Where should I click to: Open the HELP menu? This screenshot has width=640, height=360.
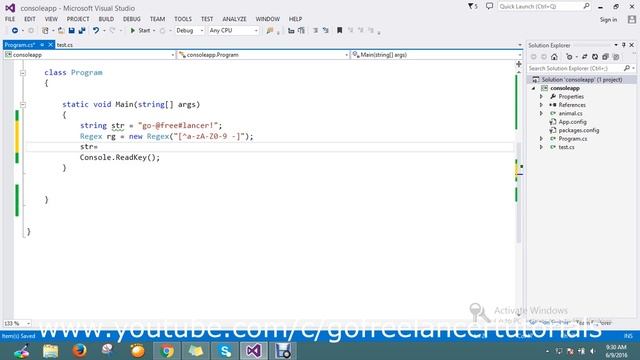click(296, 19)
